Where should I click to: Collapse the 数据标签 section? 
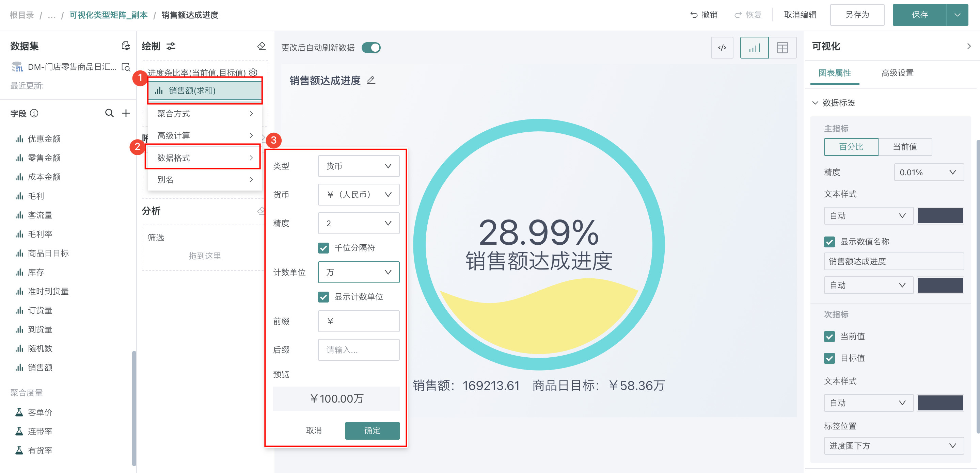(x=815, y=103)
